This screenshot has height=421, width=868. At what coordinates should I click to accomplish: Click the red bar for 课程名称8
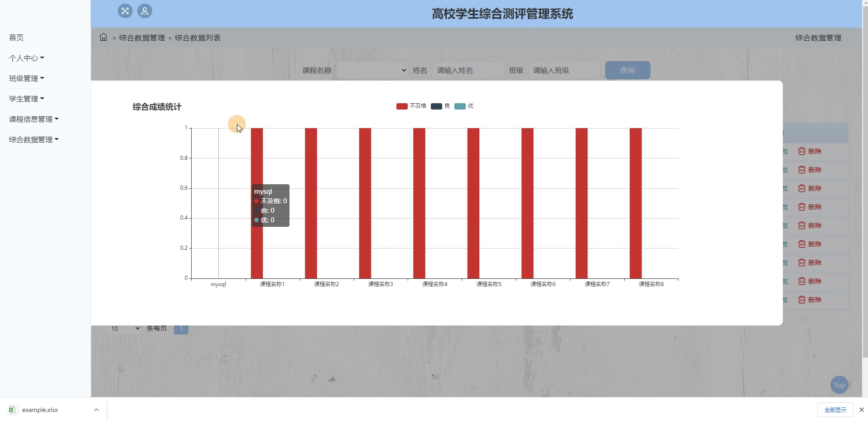[x=636, y=203]
